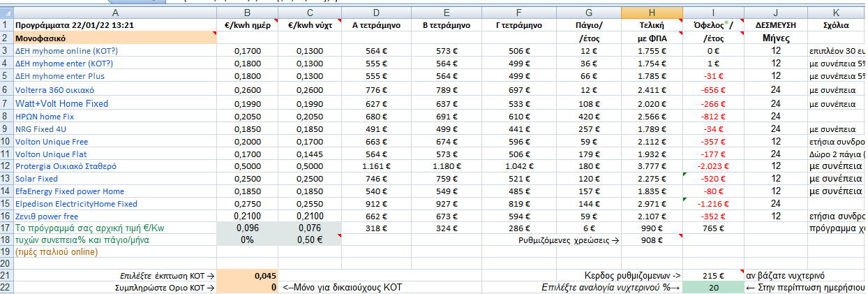This screenshot has height=294, width=868.
Task: Click the grey cell 0,50 €
Action: [310, 240]
